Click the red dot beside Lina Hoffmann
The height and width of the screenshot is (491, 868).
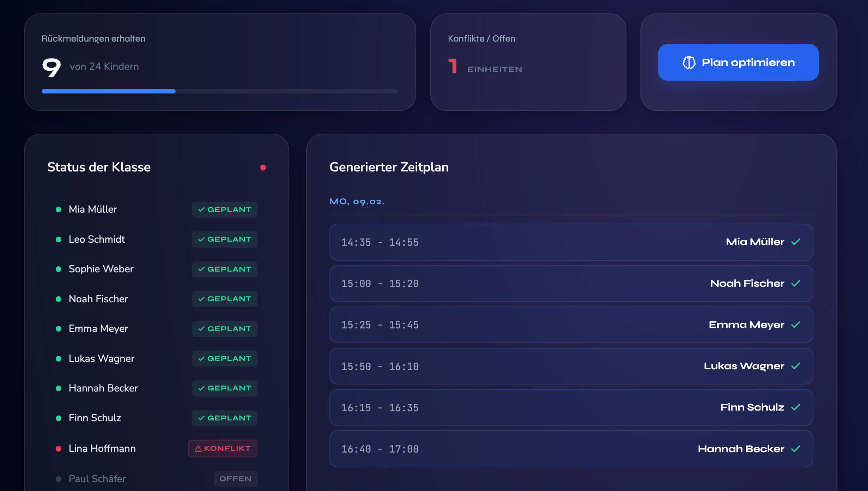(59, 449)
